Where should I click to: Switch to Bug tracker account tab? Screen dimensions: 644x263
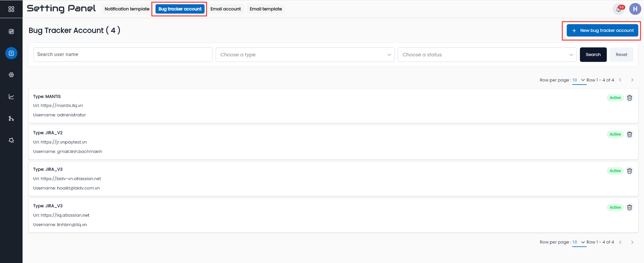(x=180, y=9)
